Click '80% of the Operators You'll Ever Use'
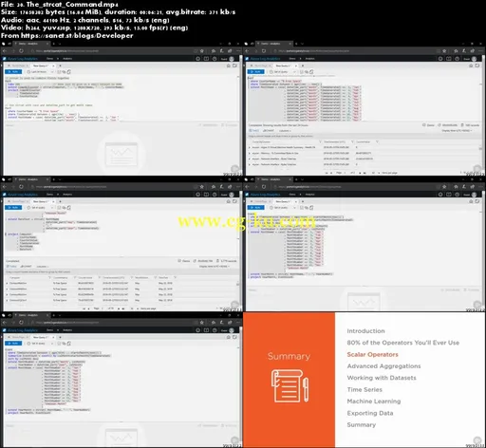 [x=403, y=343]
